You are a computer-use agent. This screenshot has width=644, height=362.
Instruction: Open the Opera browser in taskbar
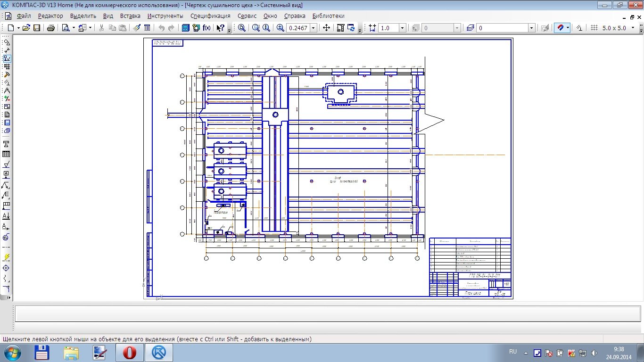tap(130, 352)
